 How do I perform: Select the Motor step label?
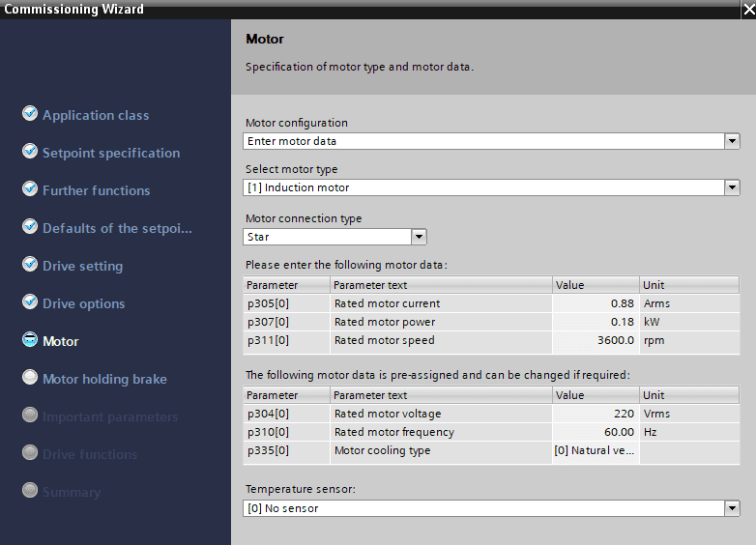pos(60,341)
